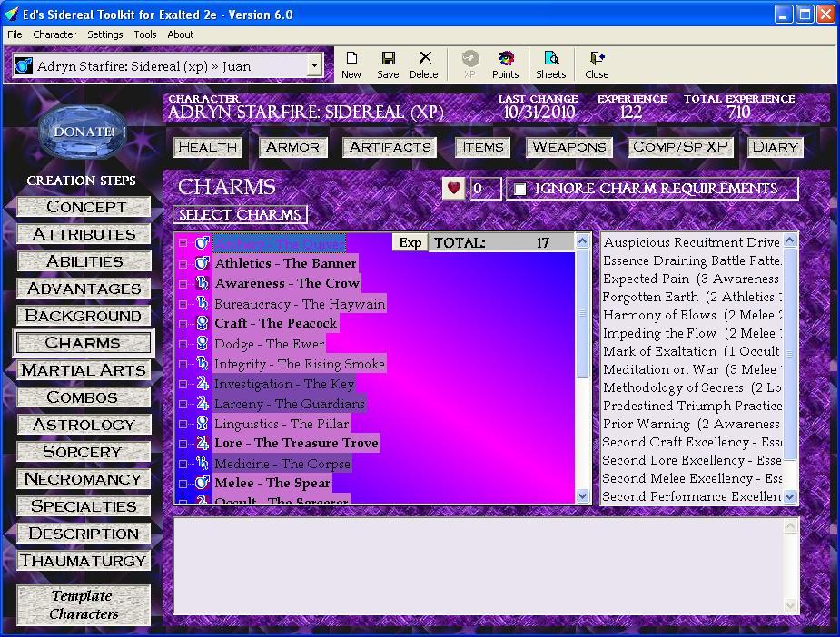Expand the Bureaucracy - The Haywain node
Screen dimensions: 840x637
[183, 303]
